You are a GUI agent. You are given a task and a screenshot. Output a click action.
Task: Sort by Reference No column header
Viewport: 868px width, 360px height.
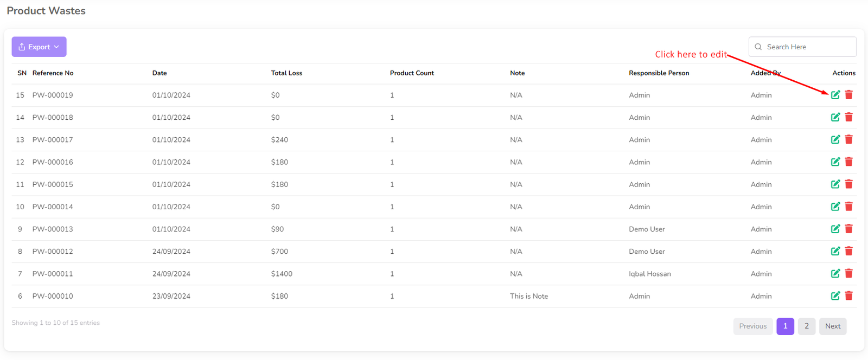pyautogui.click(x=53, y=73)
